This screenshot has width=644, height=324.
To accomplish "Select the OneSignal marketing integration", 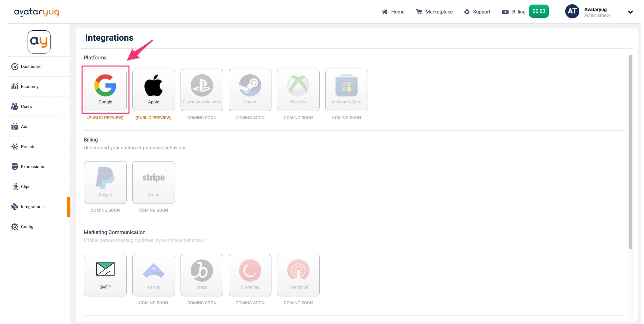I will pos(298,275).
